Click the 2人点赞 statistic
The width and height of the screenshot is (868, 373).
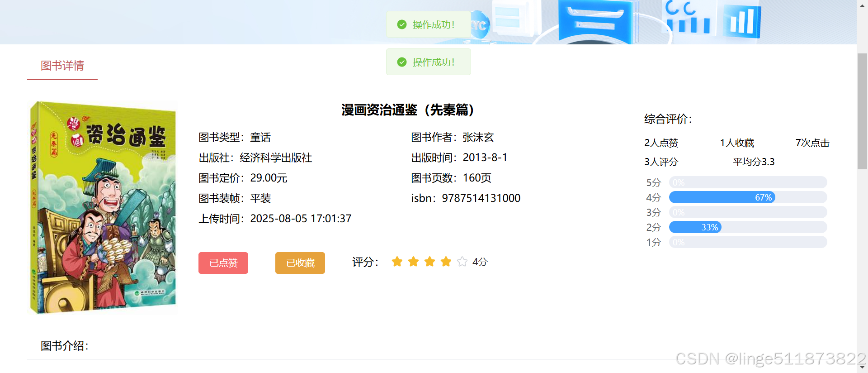pos(661,143)
